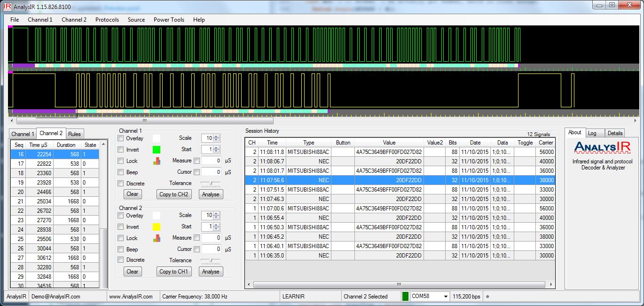Click the Channel 2 histogram chart icon
The height and width of the screenshot is (306, 644).
(157, 238)
